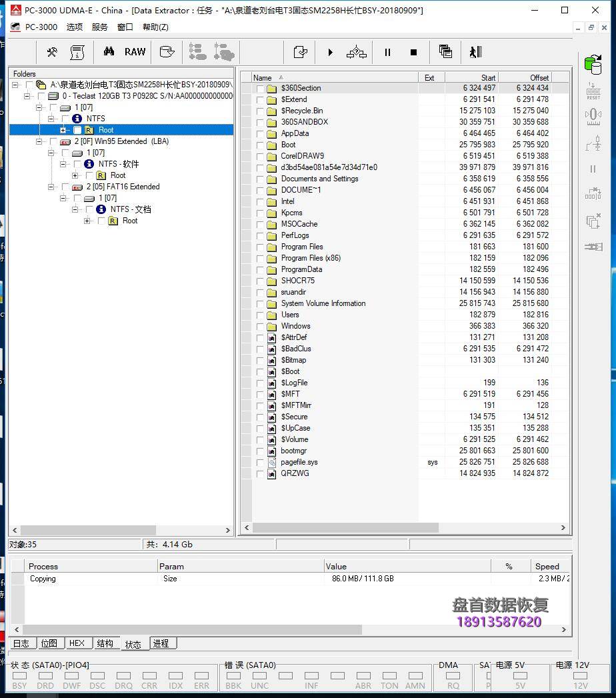
Task: Sort file list by Start column
Action: (x=471, y=77)
